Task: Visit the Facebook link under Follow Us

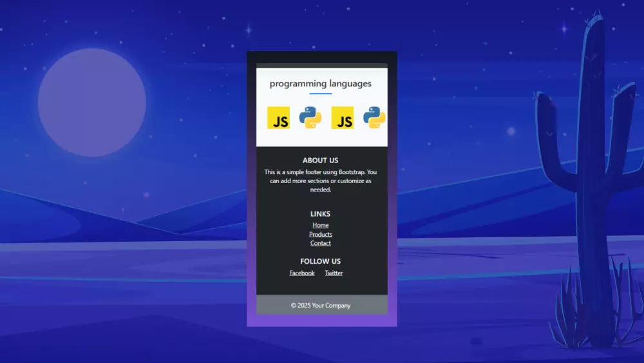Action: (302, 273)
